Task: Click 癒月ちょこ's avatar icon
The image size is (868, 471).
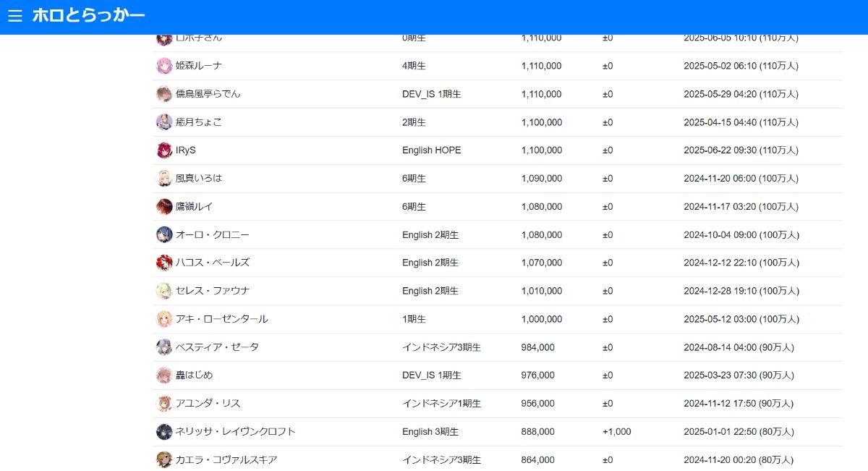Action: tap(164, 122)
